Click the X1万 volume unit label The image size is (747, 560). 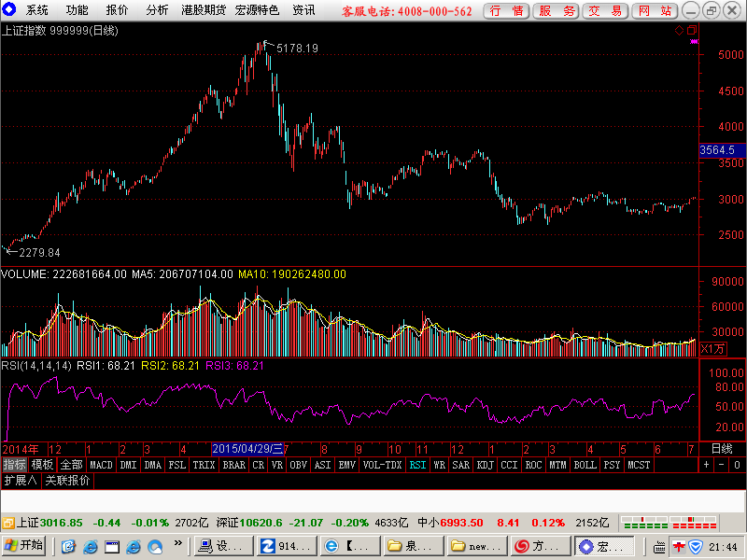pyautogui.click(x=712, y=349)
